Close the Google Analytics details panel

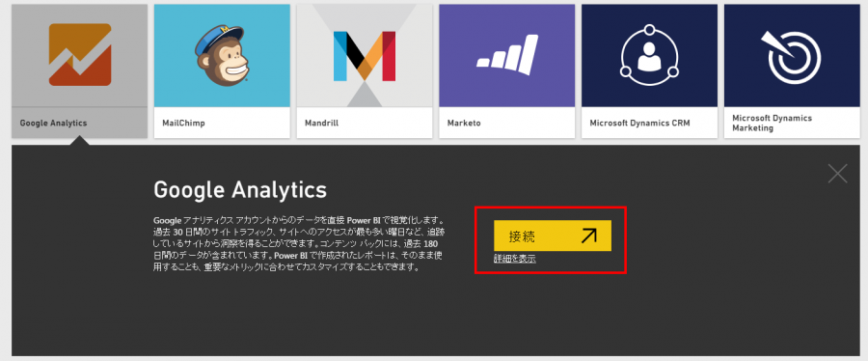click(837, 174)
